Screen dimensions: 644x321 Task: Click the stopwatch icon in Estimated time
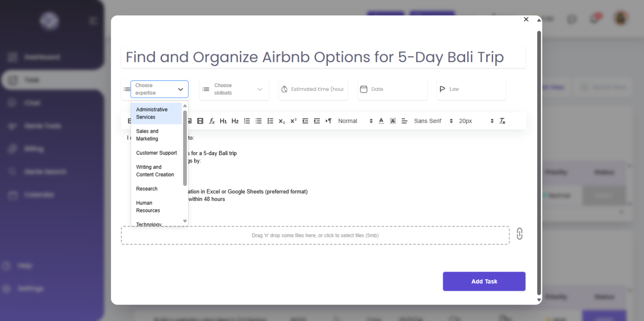click(284, 89)
